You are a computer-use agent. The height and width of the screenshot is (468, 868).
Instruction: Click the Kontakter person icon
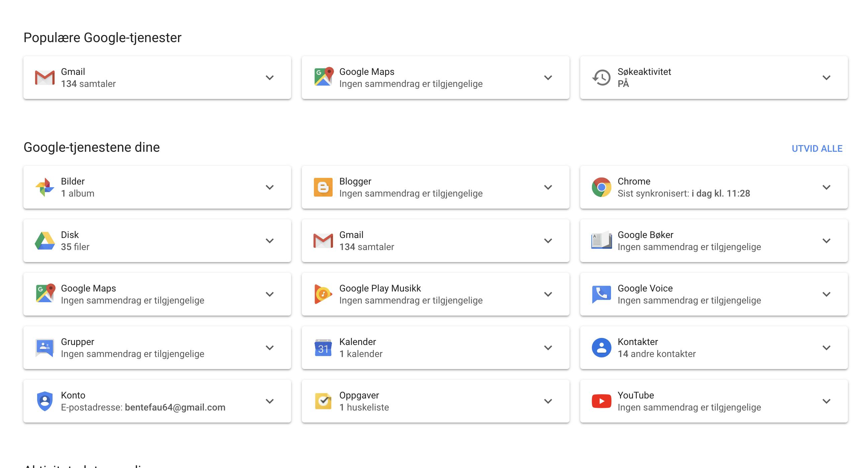point(601,347)
